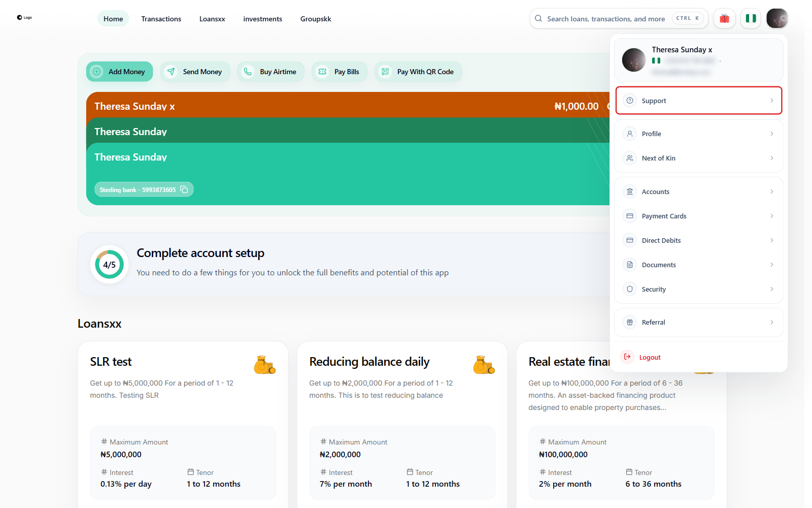Click the Logout link
Screen dimensions: 812x508
point(650,357)
